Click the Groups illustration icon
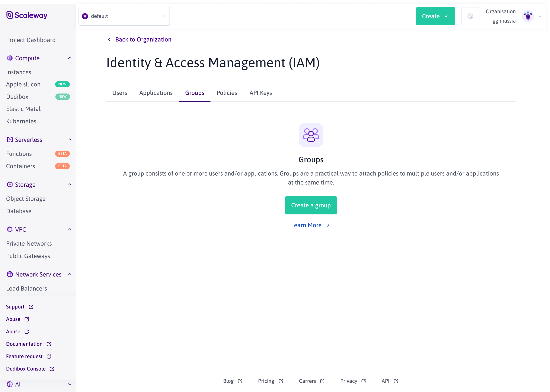The height and width of the screenshot is (392, 550). point(311,135)
